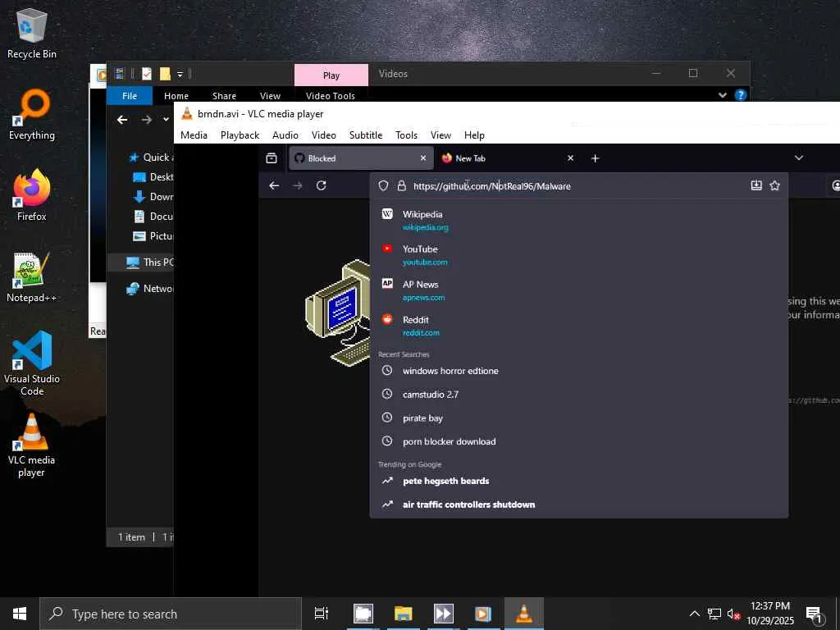Select recent search 'camstudio 2.7'
The width and height of the screenshot is (840, 630).
[578, 395]
